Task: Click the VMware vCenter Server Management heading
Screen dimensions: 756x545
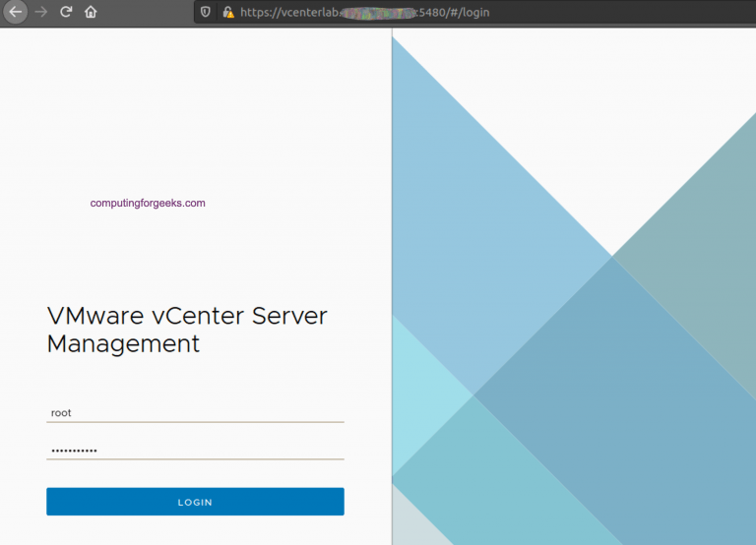Action: (187, 330)
